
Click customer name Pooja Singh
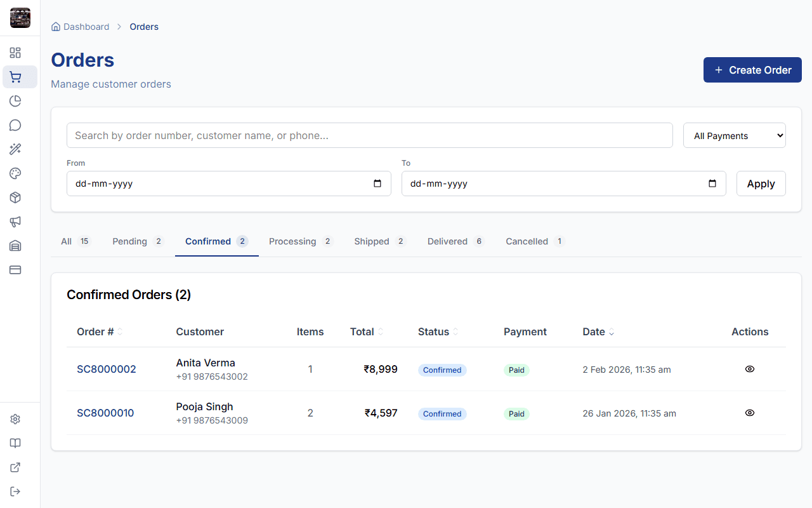204,406
